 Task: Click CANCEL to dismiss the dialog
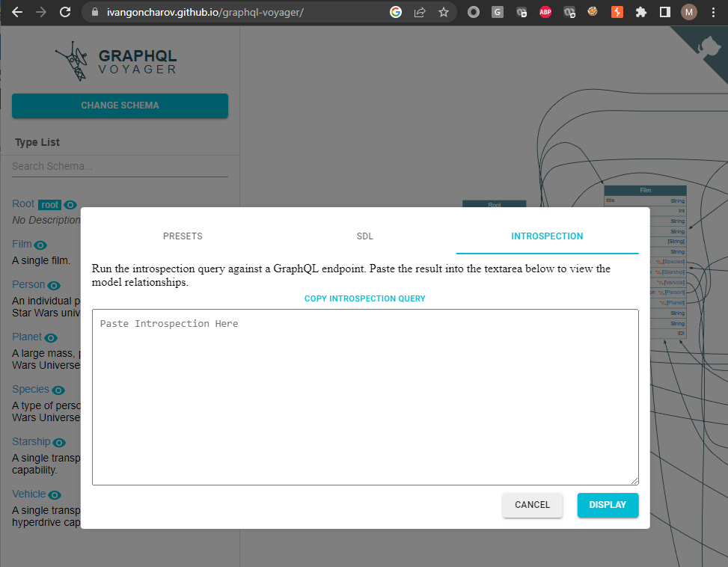point(532,505)
